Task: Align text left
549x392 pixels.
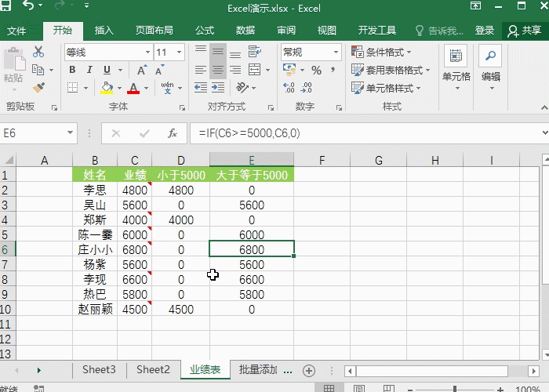Action: [201, 70]
